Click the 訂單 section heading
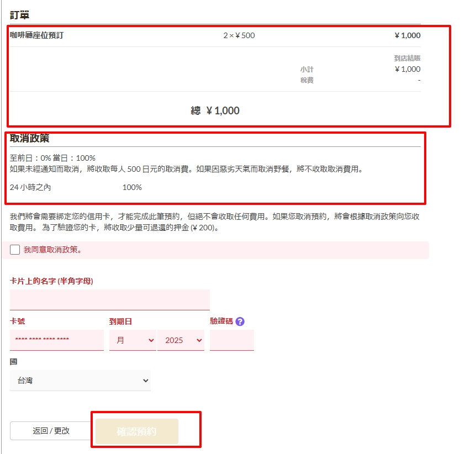The height and width of the screenshot is (454, 476). [20, 15]
